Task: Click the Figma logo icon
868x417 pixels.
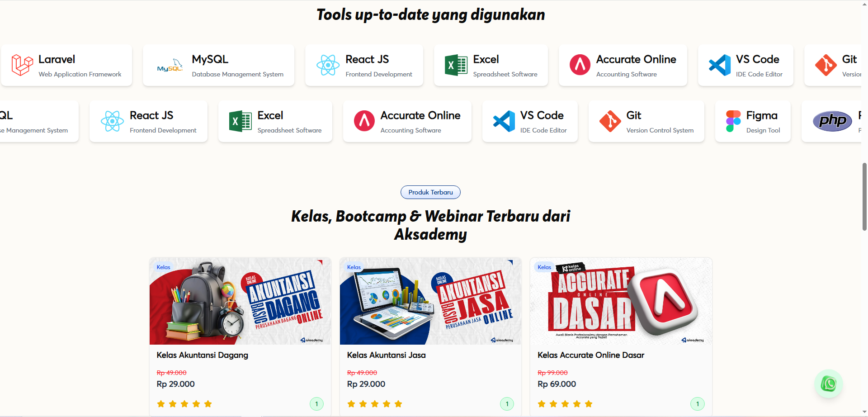Action: pyautogui.click(x=733, y=121)
